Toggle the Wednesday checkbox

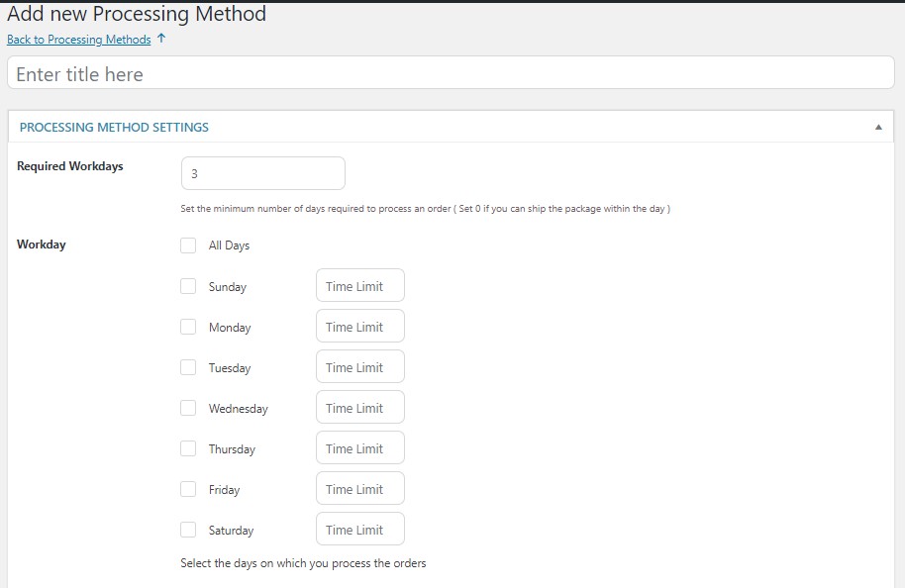tap(188, 408)
